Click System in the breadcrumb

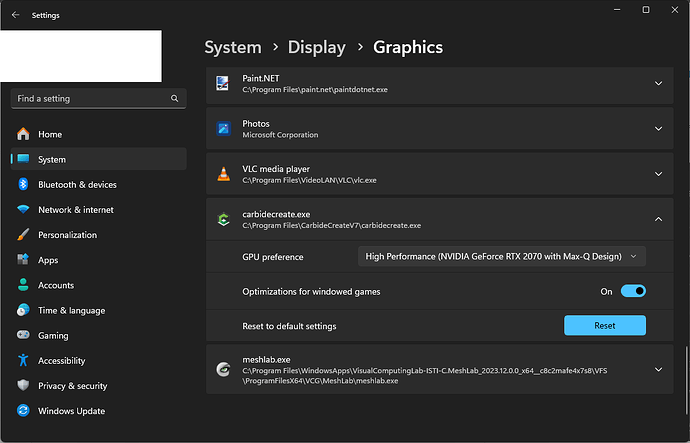[x=233, y=47]
